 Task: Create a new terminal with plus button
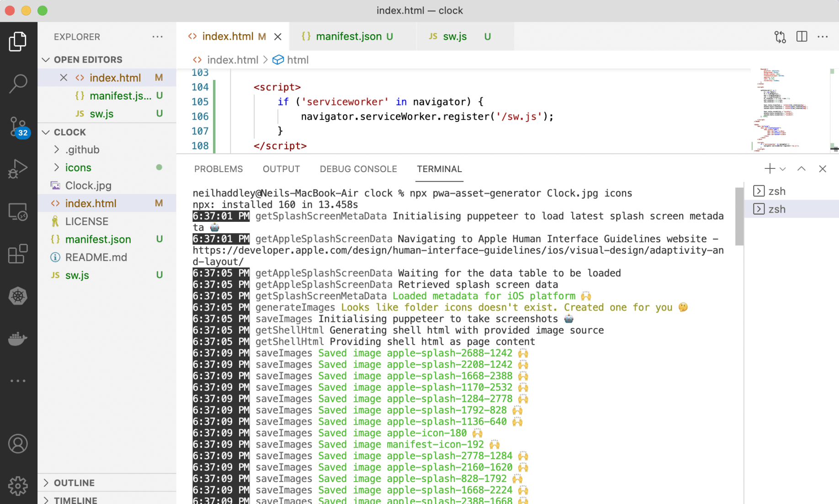770,169
